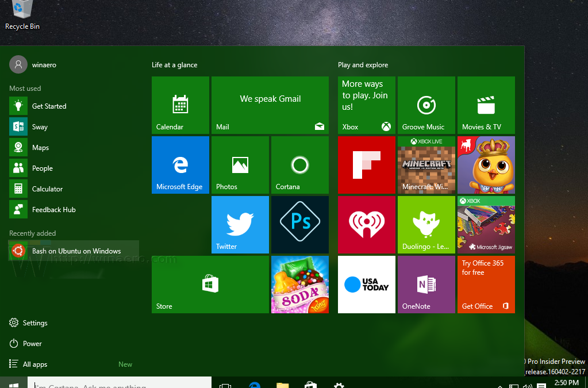Expand the All apps list

click(33, 364)
